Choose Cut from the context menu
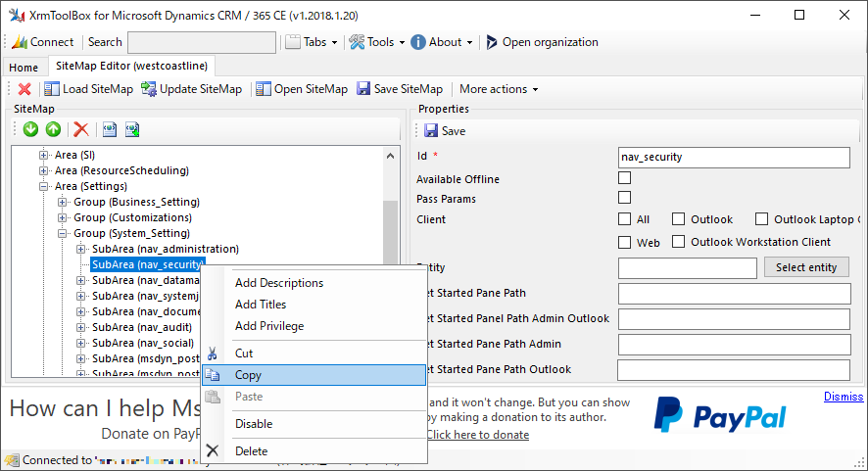868x471 pixels. click(313, 353)
